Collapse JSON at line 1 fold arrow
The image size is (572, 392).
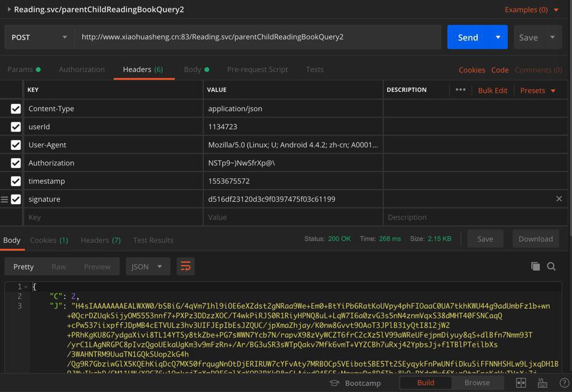coord(26,287)
